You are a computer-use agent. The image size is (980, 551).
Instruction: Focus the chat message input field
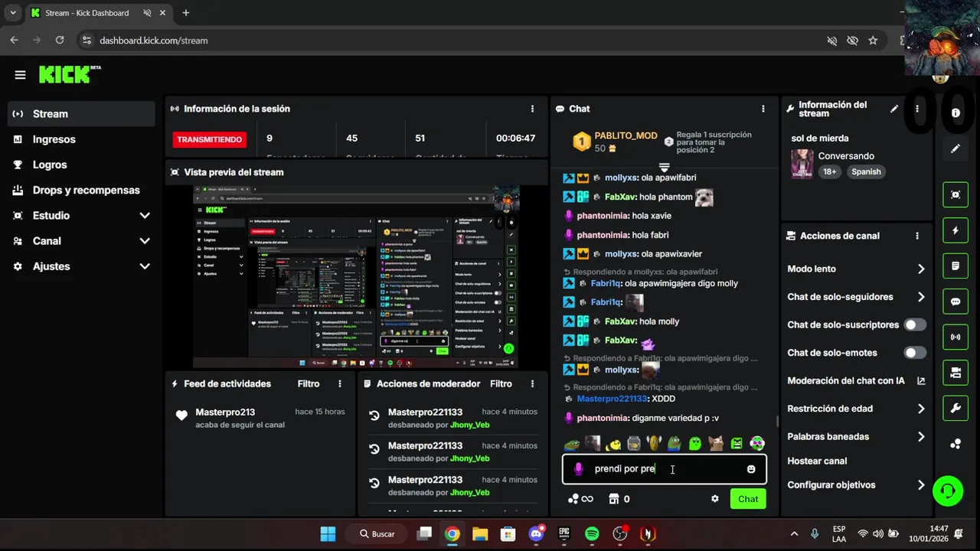click(x=664, y=469)
